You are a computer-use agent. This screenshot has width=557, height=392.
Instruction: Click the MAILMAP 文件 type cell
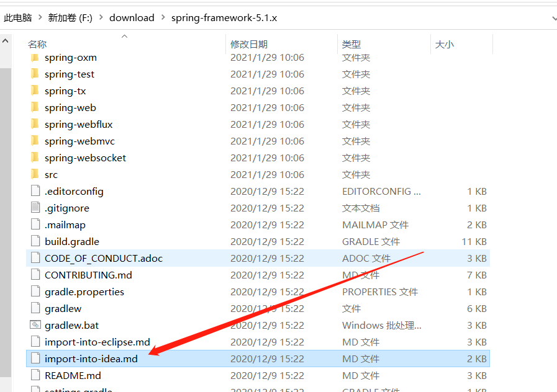pyautogui.click(x=376, y=225)
